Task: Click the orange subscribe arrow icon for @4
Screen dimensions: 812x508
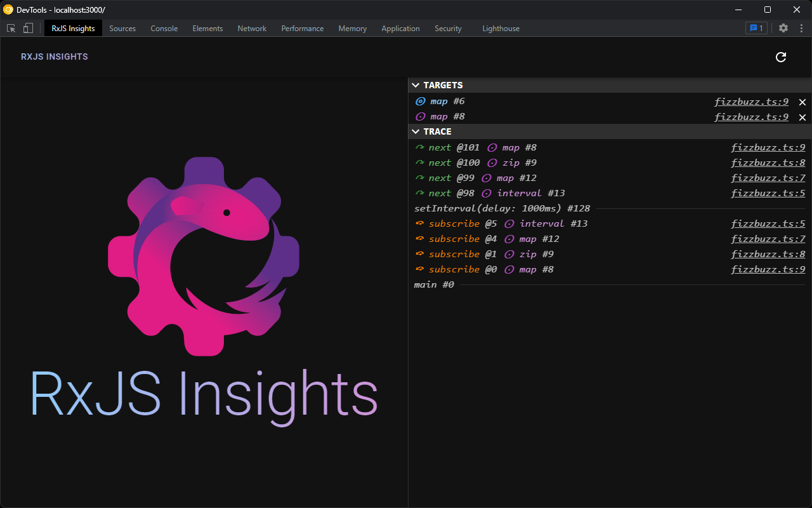Action: 419,239
